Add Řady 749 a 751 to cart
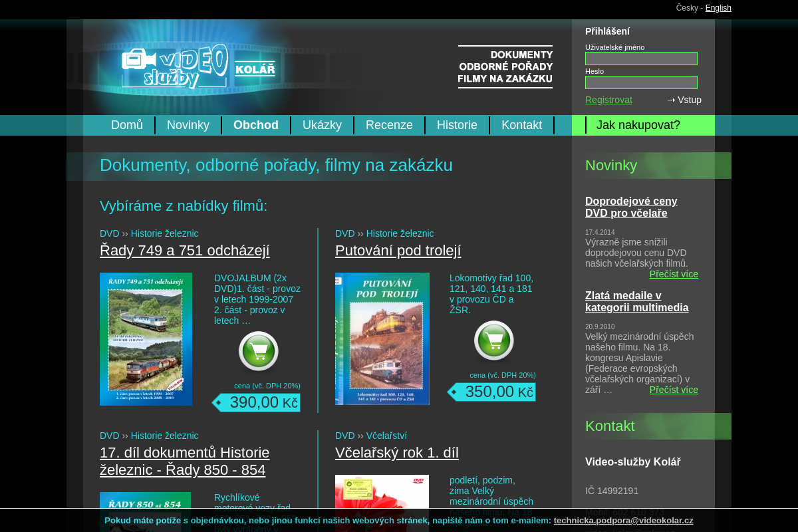This screenshot has width=798, height=532. tap(259, 351)
